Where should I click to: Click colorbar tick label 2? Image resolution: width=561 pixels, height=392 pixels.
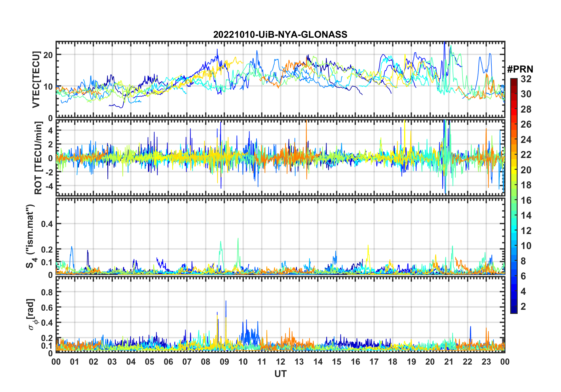[x=523, y=307]
